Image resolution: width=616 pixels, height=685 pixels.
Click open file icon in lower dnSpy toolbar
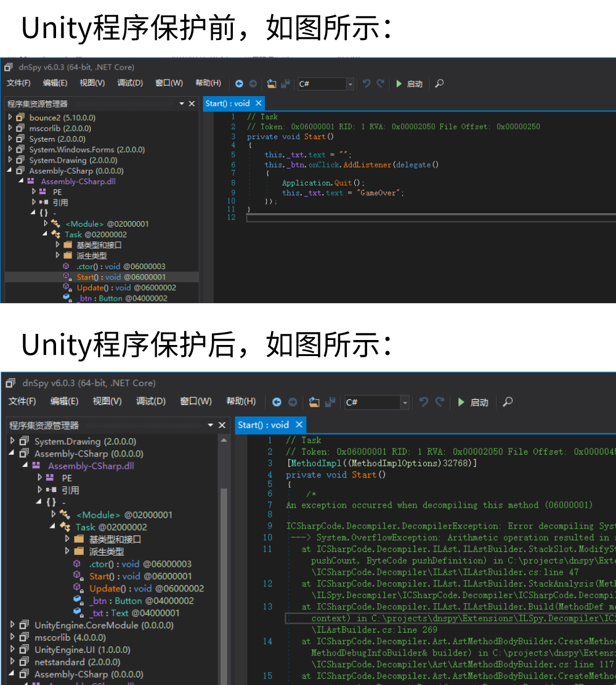tap(314, 402)
